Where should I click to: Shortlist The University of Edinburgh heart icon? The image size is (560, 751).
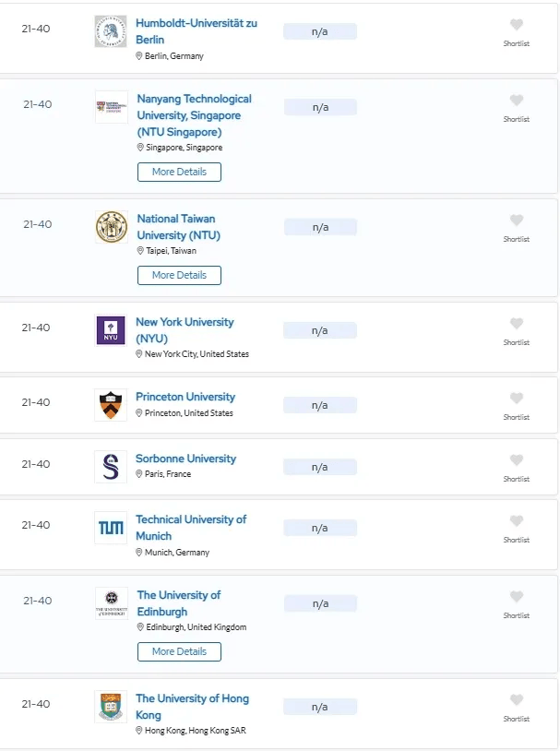(x=516, y=596)
